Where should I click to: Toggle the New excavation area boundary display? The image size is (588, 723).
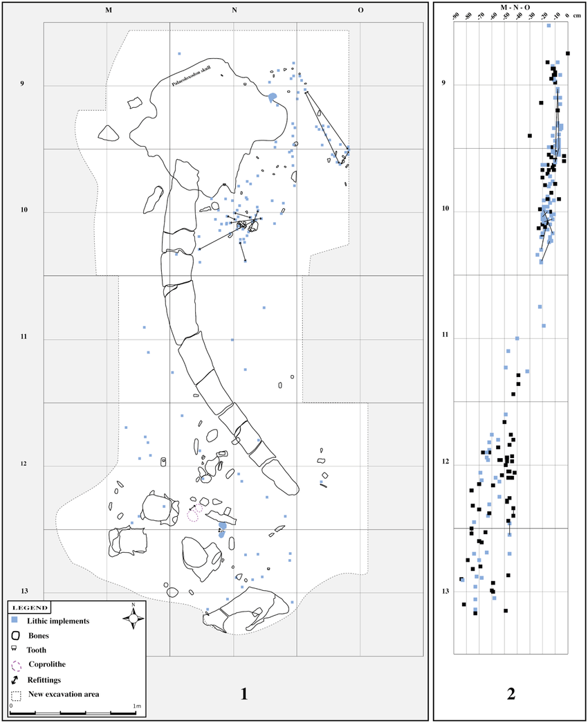click(x=64, y=695)
